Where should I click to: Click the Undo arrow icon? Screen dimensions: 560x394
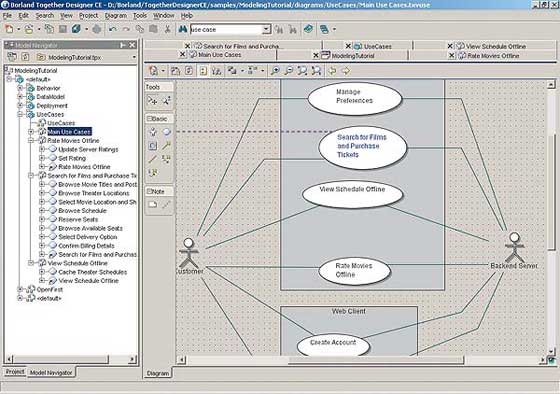[112, 29]
